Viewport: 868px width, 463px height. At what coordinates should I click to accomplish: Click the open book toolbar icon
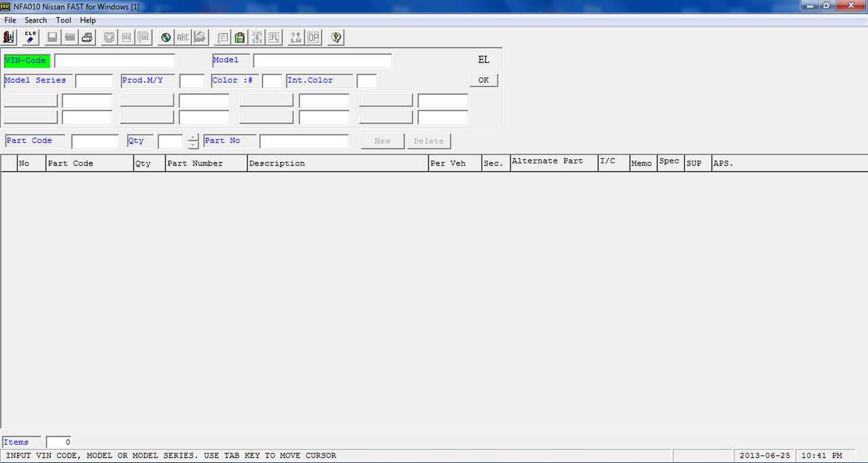click(222, 37)
